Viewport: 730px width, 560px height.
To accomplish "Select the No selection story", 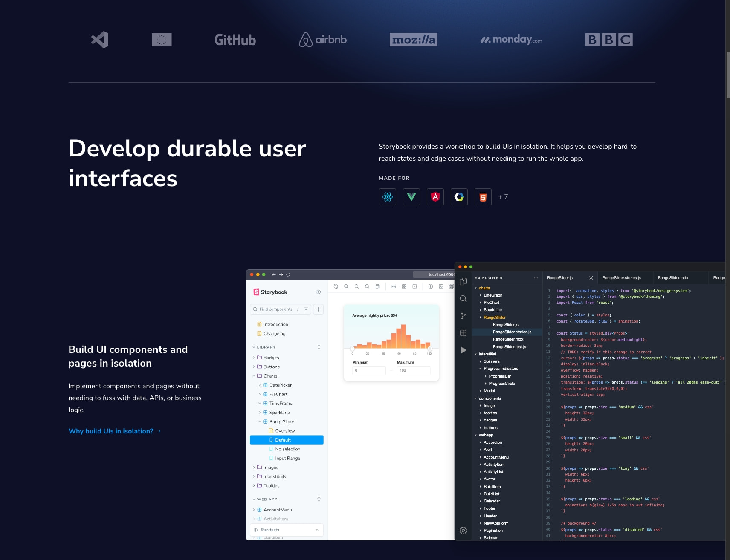I will [285, 449].
